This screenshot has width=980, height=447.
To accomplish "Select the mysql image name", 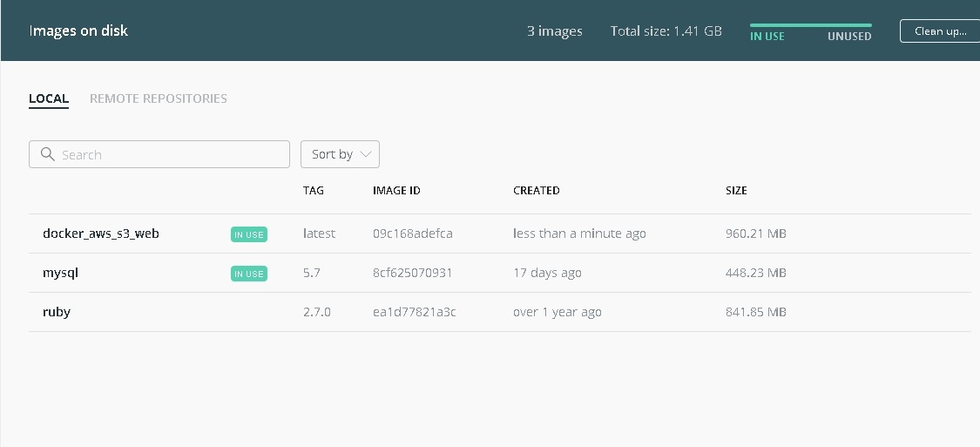I will coord(60,274).
